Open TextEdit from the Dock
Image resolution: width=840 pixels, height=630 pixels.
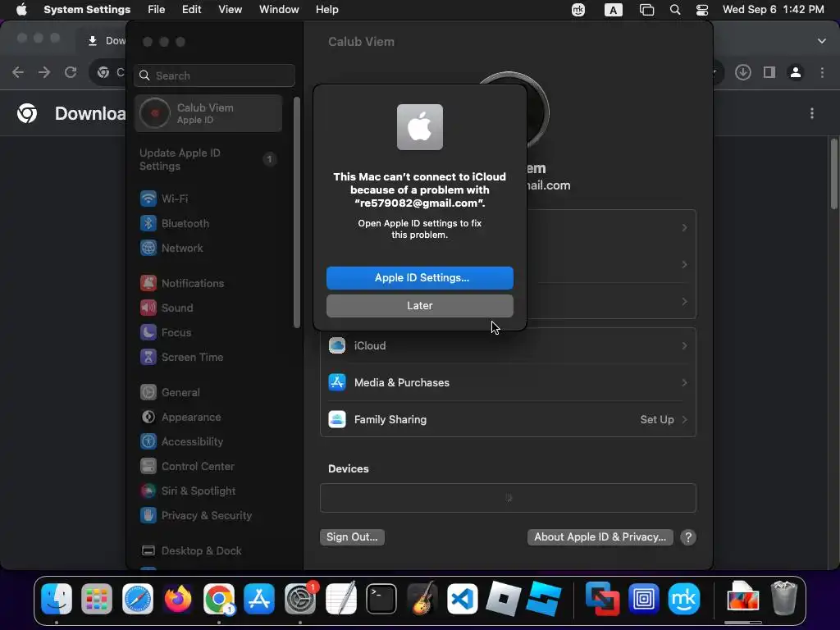pyautogui.click(x=340, y=599)
